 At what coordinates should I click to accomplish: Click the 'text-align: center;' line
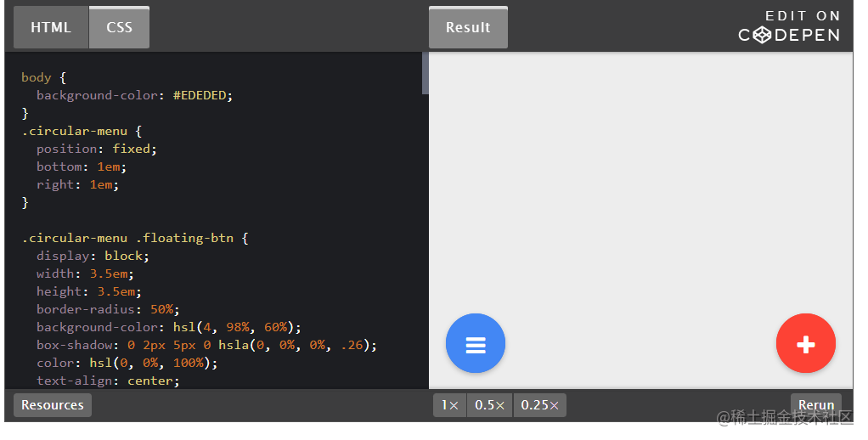pyautogui.click(x=108, y=381)
